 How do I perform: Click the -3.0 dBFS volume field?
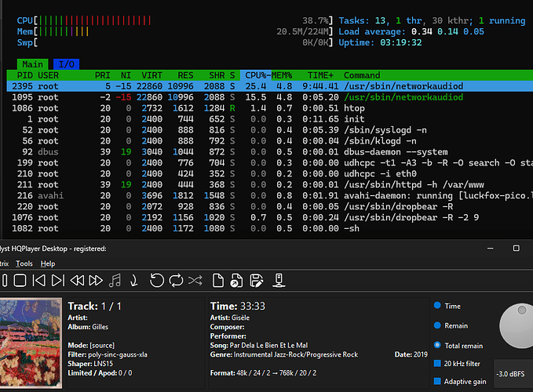click(x=513, y=374)
